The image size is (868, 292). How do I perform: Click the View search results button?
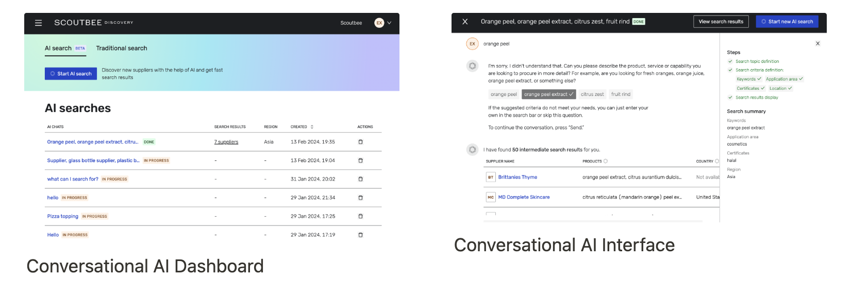pyautogui.click(x=721, y=22)
